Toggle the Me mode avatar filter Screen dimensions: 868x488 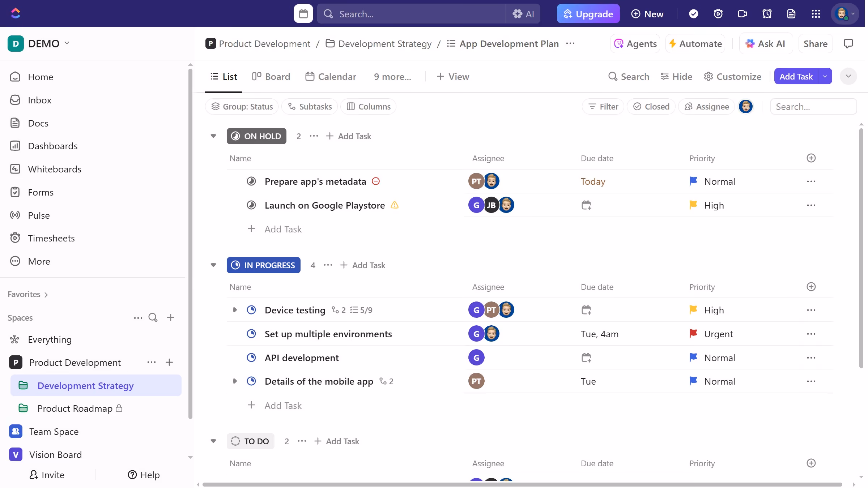[x=745, y=107]
